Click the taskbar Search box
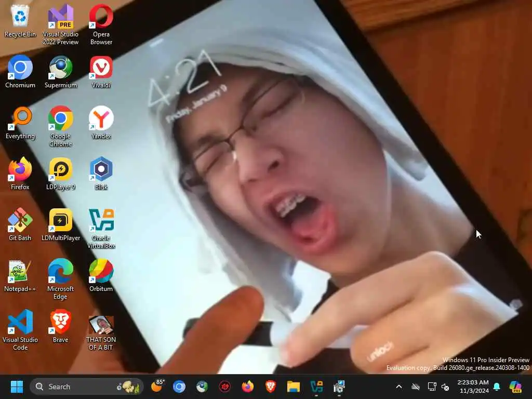 87,387
